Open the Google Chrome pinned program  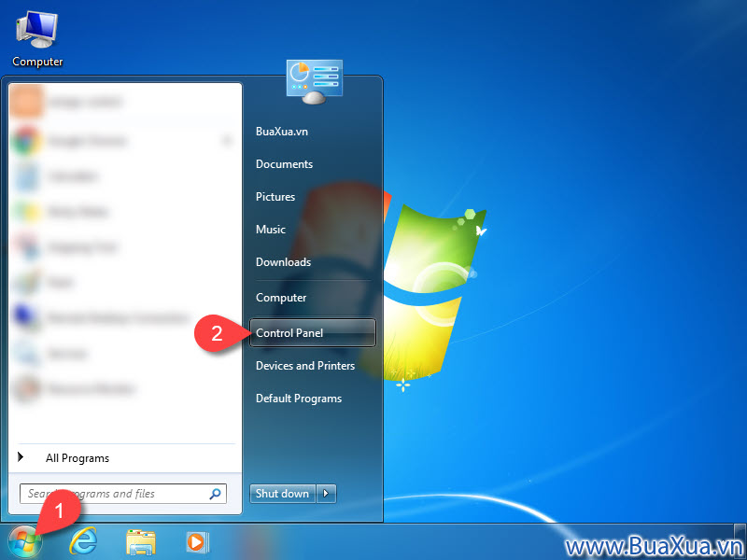point(126,141)
